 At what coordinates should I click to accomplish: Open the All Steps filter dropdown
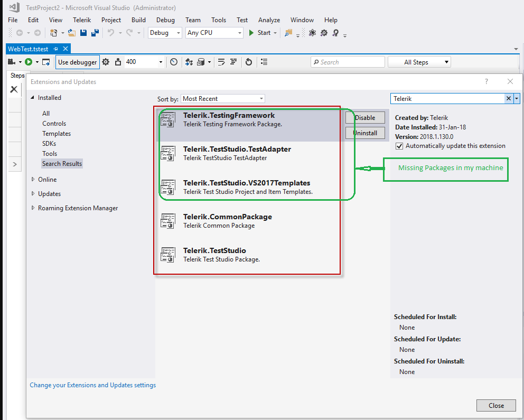pyautogui.click(x=419, y=62)
